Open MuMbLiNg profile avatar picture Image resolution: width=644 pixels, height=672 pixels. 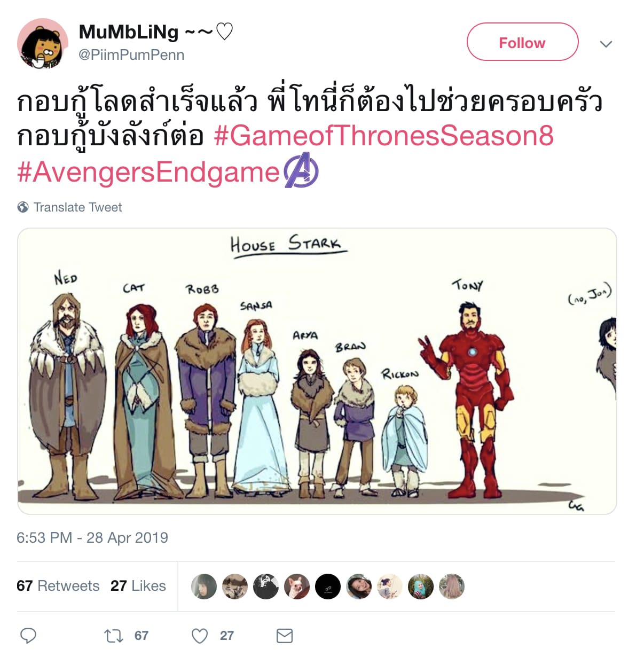[x=43, y=44]
